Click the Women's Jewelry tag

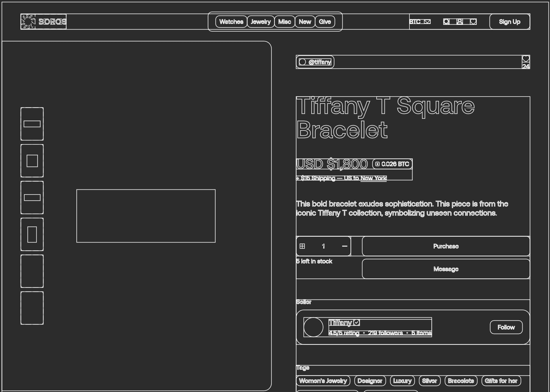click(323, 381)
